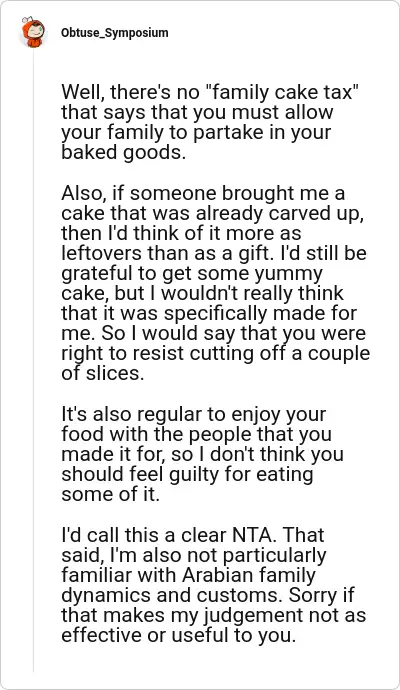Click the line "cake that was already carved up"
Viewport: 400px width, 690px height.
(x=214, y=213)
